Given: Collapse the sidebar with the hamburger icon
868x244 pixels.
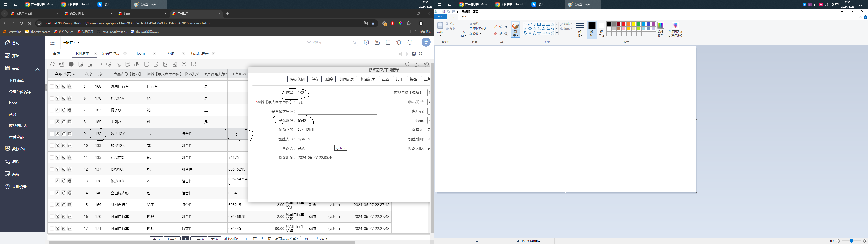Looking at the screenshot, I should click(53, 42).
